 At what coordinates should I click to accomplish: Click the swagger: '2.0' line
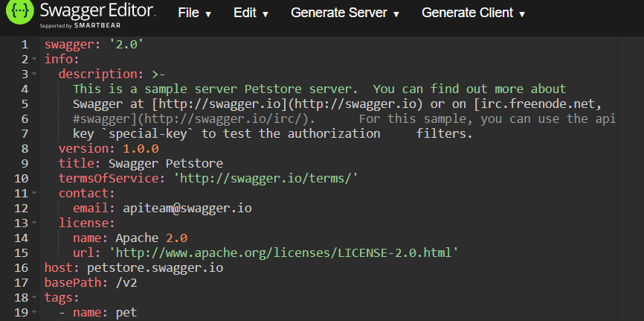(x=94, y=45)
